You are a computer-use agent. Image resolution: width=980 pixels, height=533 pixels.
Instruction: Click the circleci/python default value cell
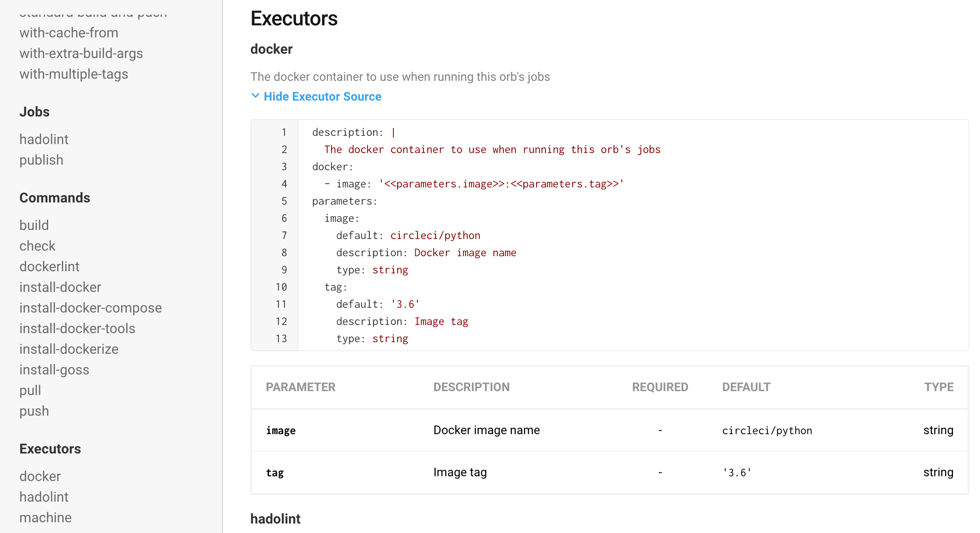click(767, 430)
